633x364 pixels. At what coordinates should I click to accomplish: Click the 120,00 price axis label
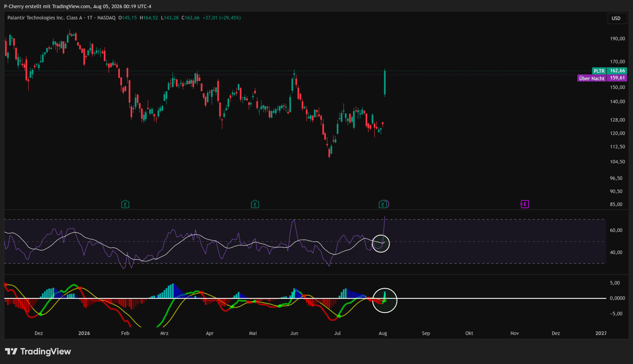[617, 134]
